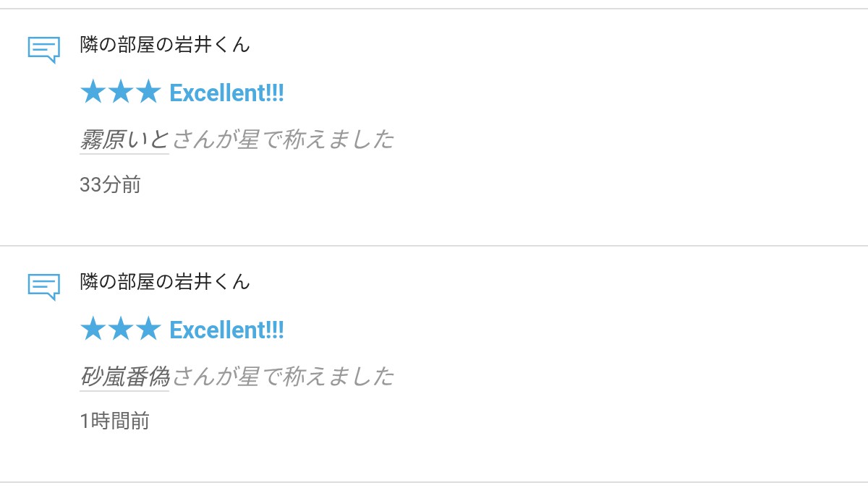
Task: Open the 砂嵐番偽 user profile link
Action: click(124, 377)
